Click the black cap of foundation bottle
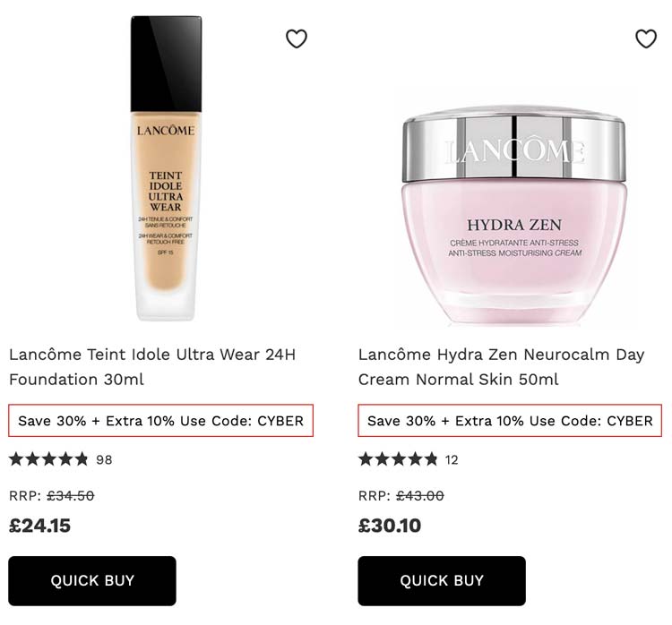The width and height of the screenshot is (672, 625). click(x=166, y=64)
